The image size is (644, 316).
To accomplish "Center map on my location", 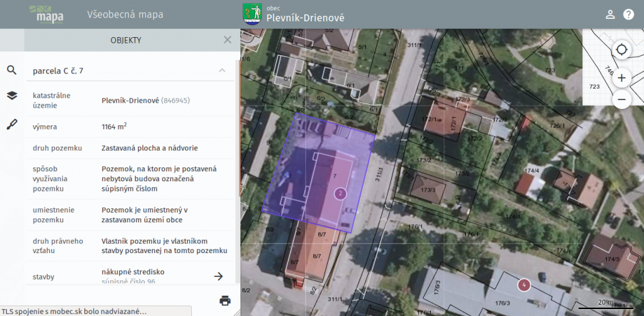I will 621,50.
